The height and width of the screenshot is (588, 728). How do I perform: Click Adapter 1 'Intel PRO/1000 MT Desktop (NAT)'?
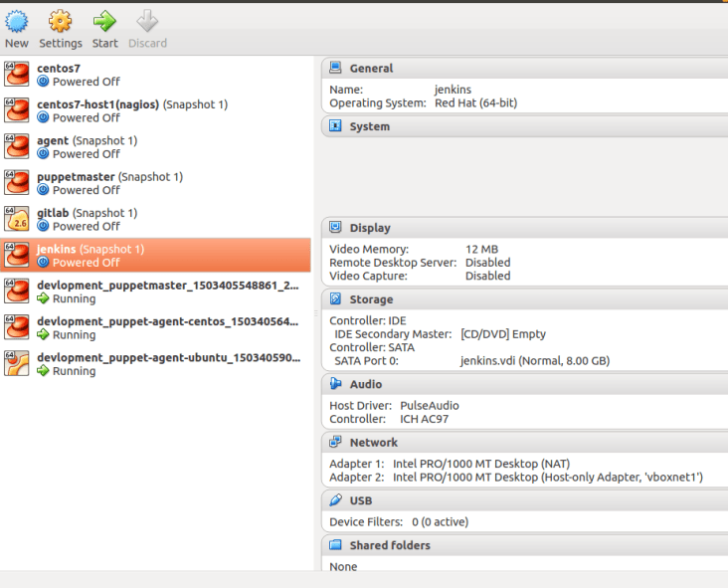[481, 464]
